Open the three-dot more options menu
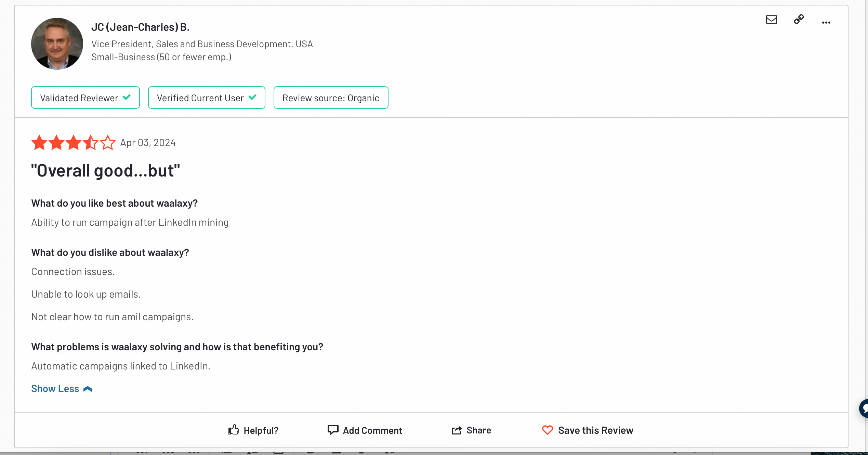This screenshot has width=868, height=455. pyautogui.click(x=826, y=23)
